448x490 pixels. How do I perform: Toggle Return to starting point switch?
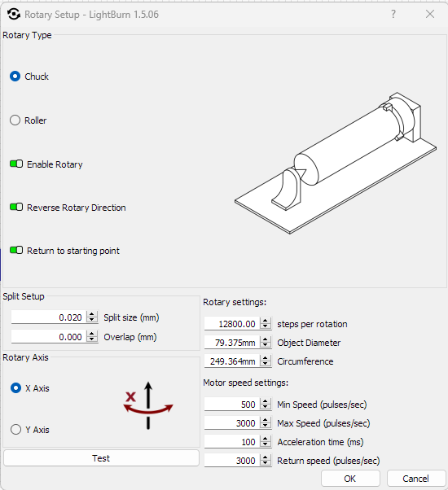coord(16,250)
